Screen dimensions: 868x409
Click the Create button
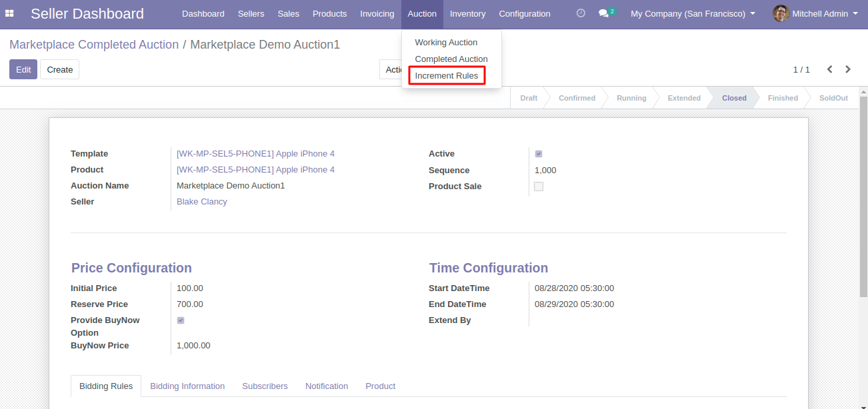point(59,69)
